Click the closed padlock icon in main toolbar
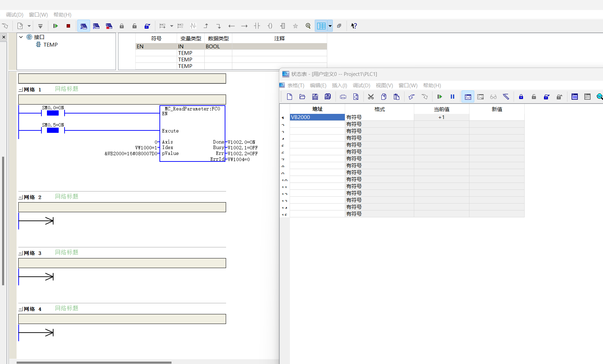Screen dimensions: 603x364 (121, 26)
